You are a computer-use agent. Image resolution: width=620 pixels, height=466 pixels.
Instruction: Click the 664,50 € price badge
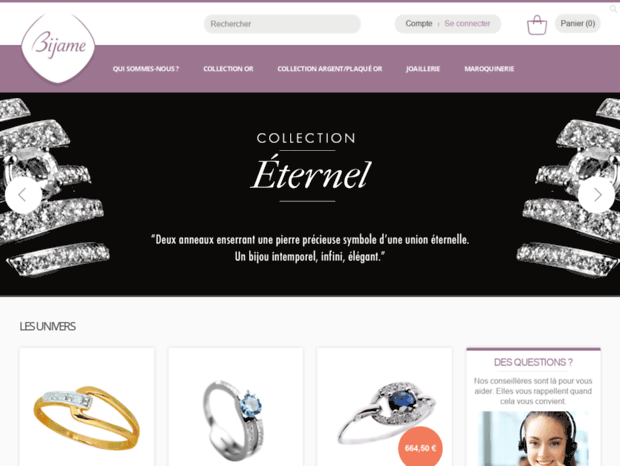pos(420,448)
